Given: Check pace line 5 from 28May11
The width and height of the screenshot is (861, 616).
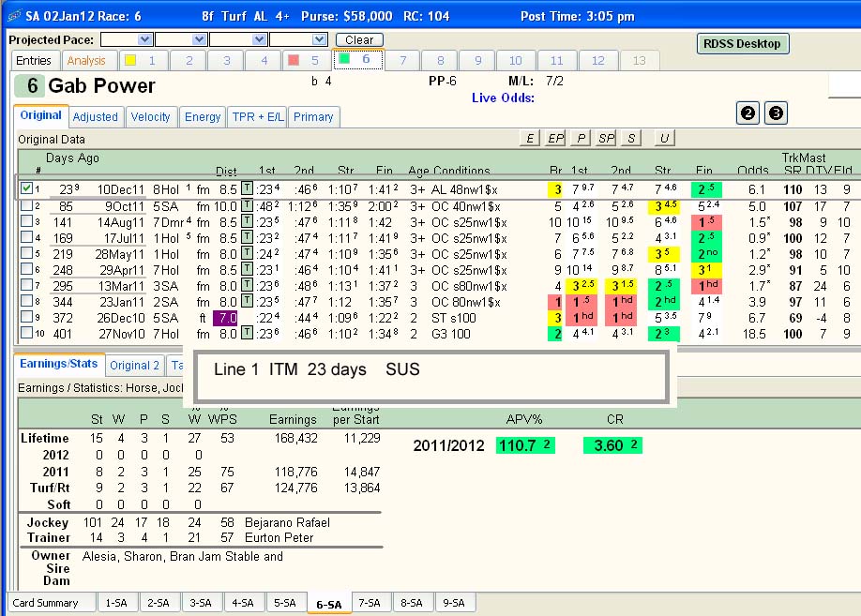Looking at the screenshot, I should 26,253.
